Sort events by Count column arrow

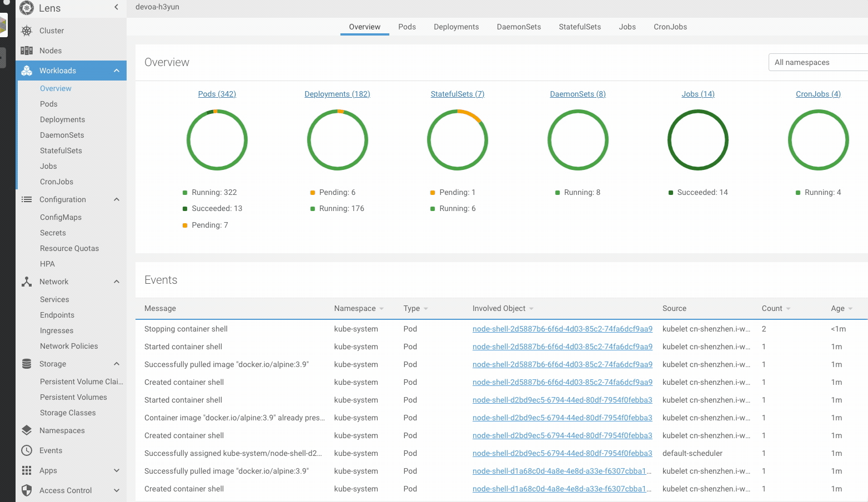pyautogui.click(x=789, y=309)
